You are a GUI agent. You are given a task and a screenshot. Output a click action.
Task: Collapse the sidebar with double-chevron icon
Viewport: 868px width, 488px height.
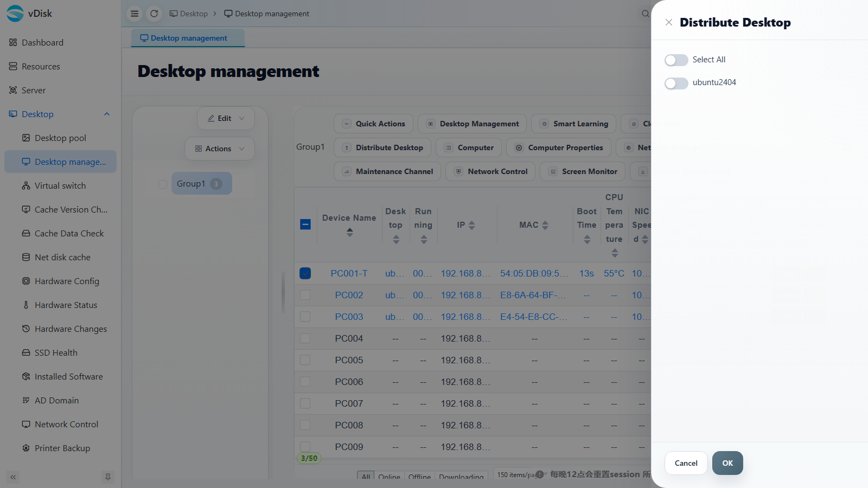13,477
